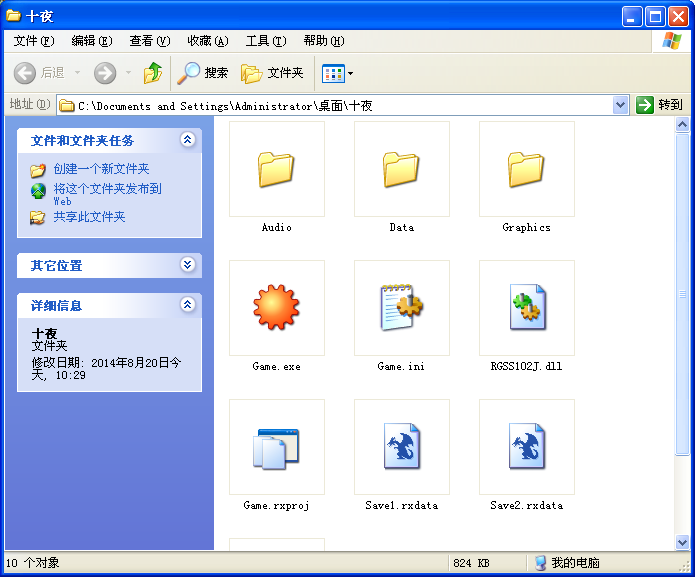Open Forward button history dropdown arrow
Screen dimensions: 695x577
point(129,72)
